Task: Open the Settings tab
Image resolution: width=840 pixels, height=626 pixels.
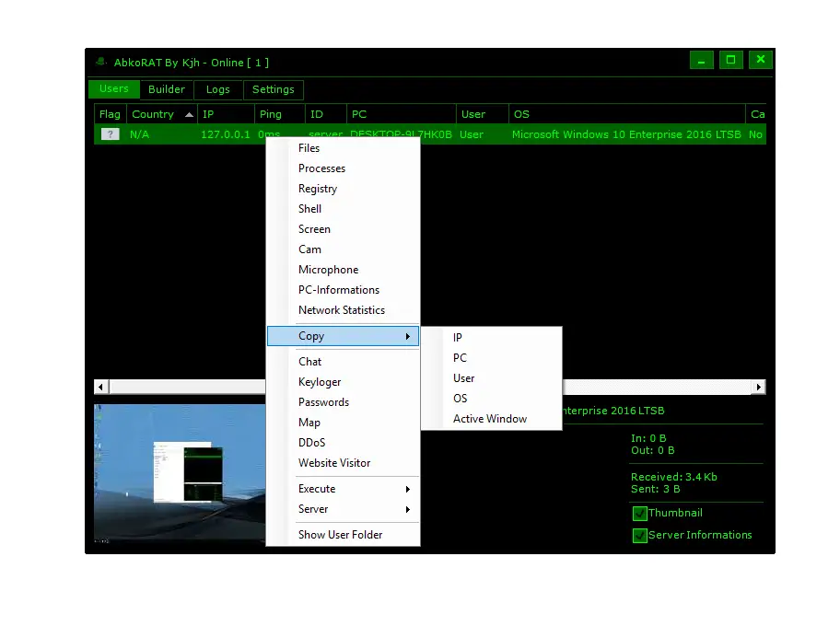Action: [274, 89]
